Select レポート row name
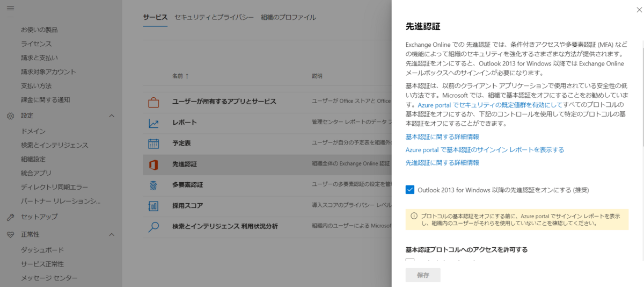 (x=185, y=123)
